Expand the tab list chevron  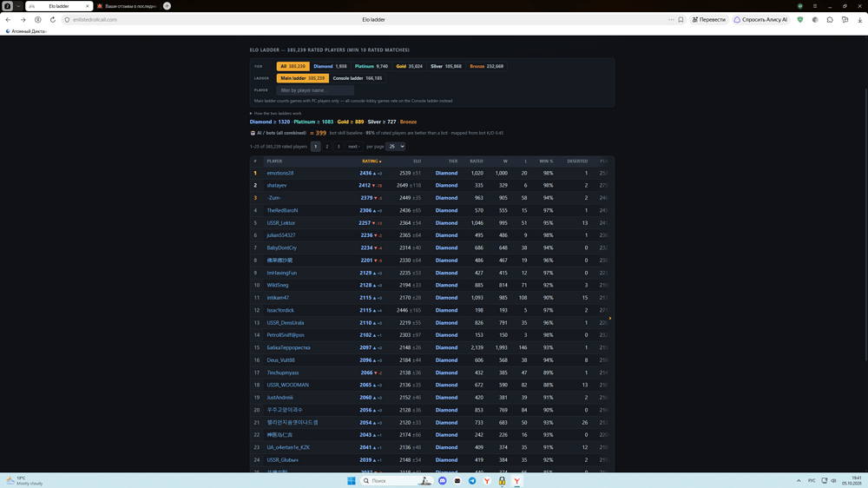(18, 6)
